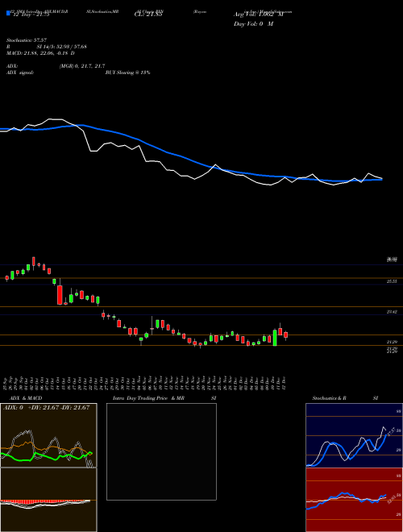Click the large red candlestick after the mid-October drop

point(60,295)
